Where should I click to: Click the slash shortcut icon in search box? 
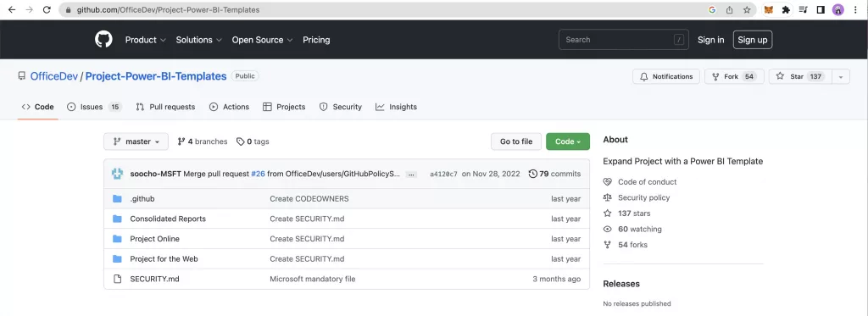tap(679, 40)
